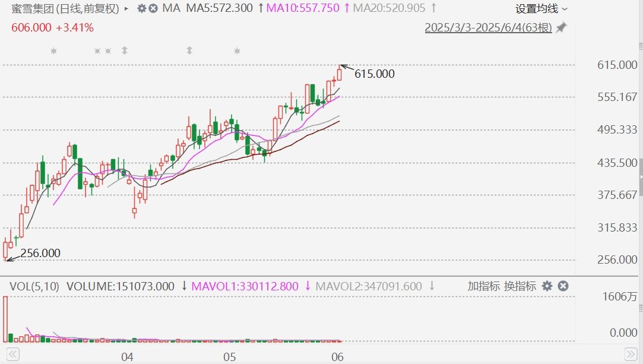
Task: Click the 06 month label on time axis
Action: [x=337, y=357]
